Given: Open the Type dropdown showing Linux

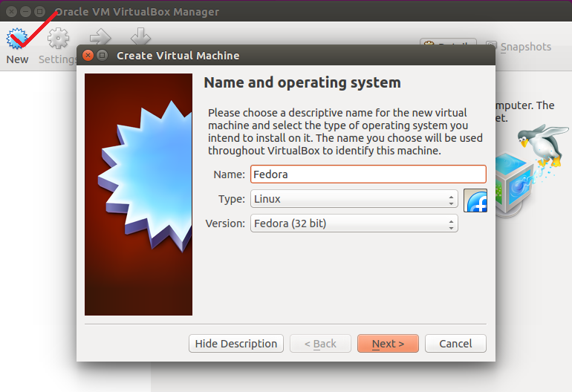Looking at the screenshot, I should (x=354, y=199).
